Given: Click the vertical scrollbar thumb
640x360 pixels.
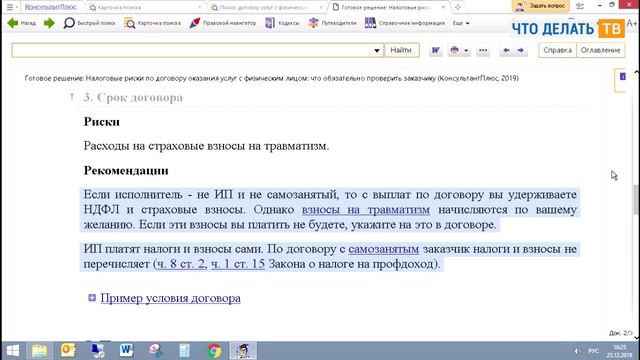Looking at the screenshot, I should click(x=636, y=199).
